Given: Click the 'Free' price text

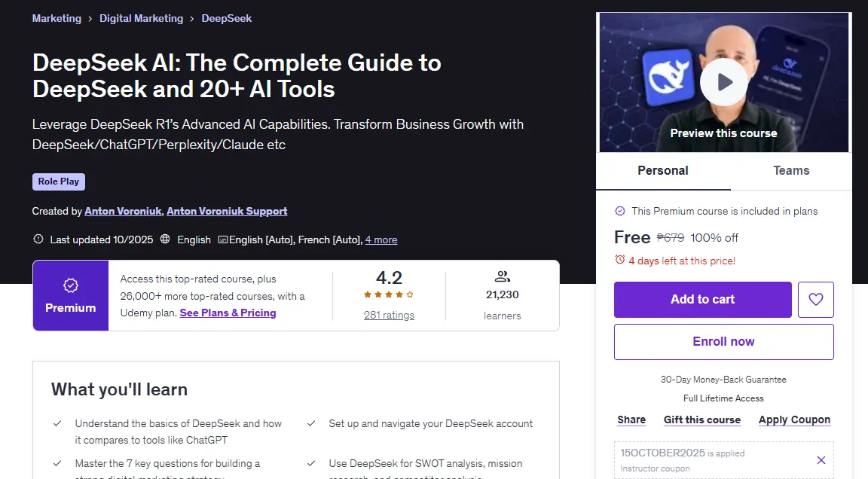Looking at the screenshot, I should [632, 237].
